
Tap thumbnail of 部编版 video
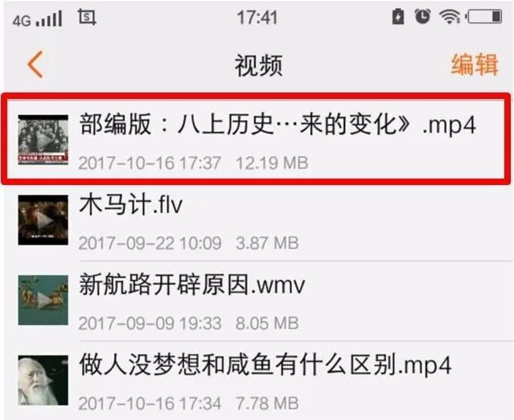pos(43,139)
